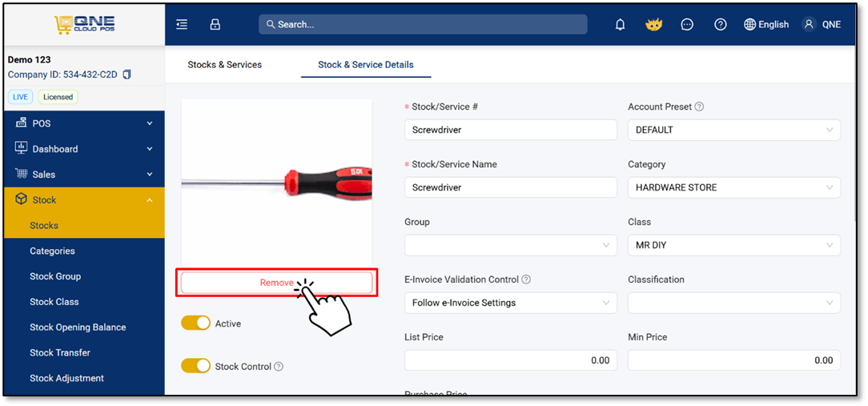Click the screwdriver product image
Viewport: 868px width, 406px height.
pyautogui.click(x=277, y=182)
